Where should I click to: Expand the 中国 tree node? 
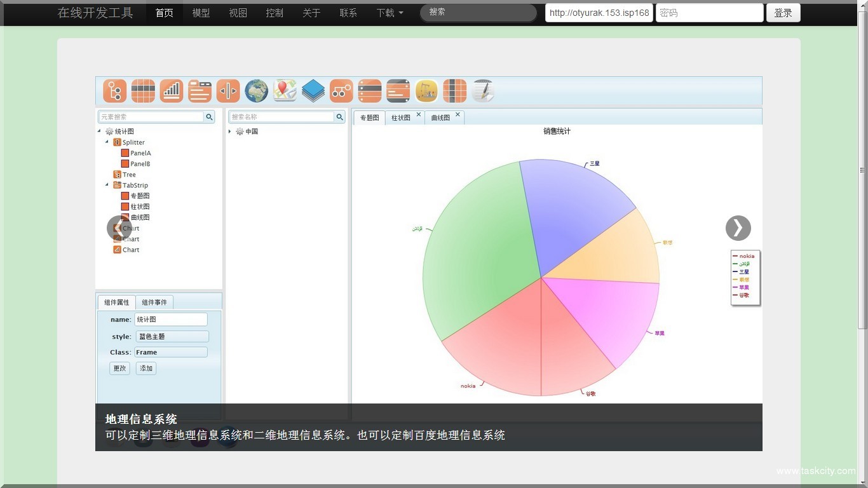pos(230,132)
